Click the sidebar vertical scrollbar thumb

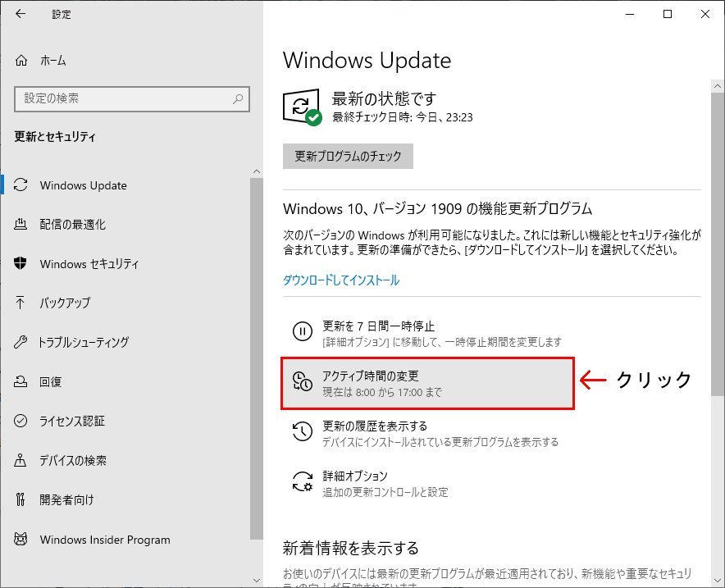257,358
